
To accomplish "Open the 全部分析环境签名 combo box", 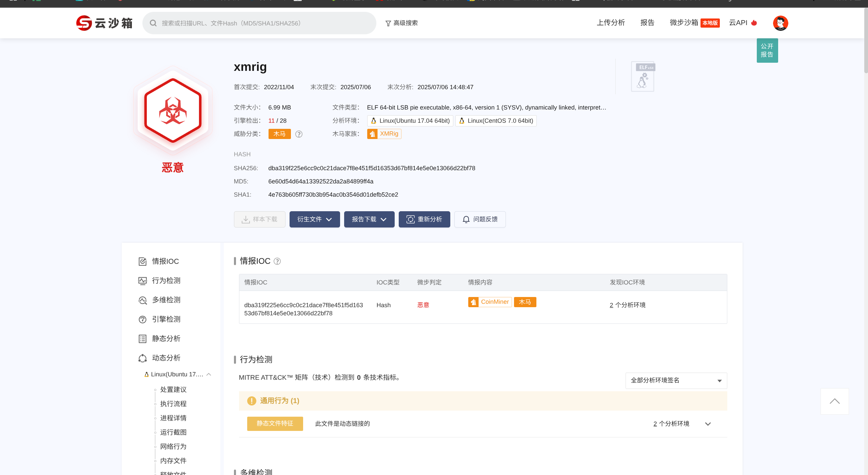I will pos(676,380).
